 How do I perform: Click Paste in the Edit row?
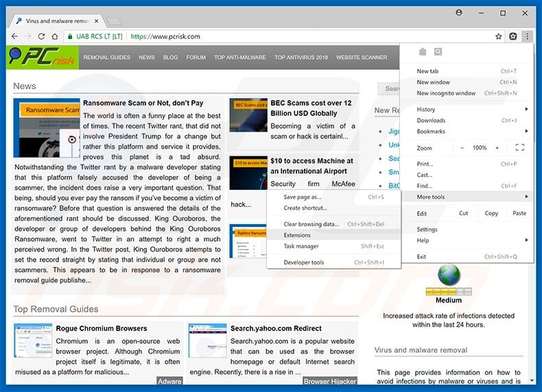519,213
